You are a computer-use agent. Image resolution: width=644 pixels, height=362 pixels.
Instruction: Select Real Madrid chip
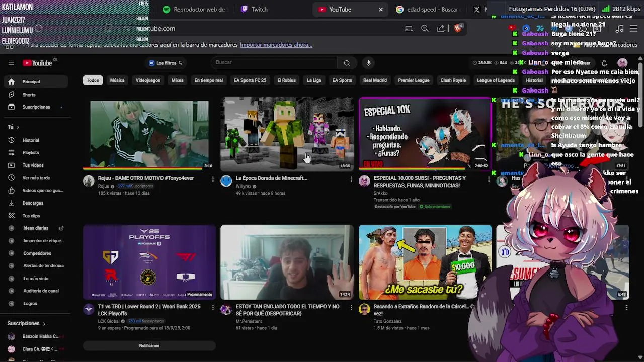coord(375,80)
